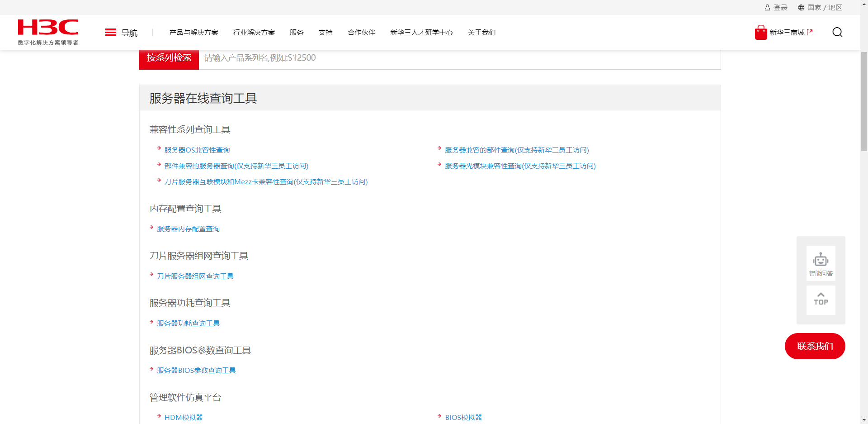Viewport: 868px width, 424px height.
Task: Open the hamburger 导航 menu icon
Action: click(111, 33)
